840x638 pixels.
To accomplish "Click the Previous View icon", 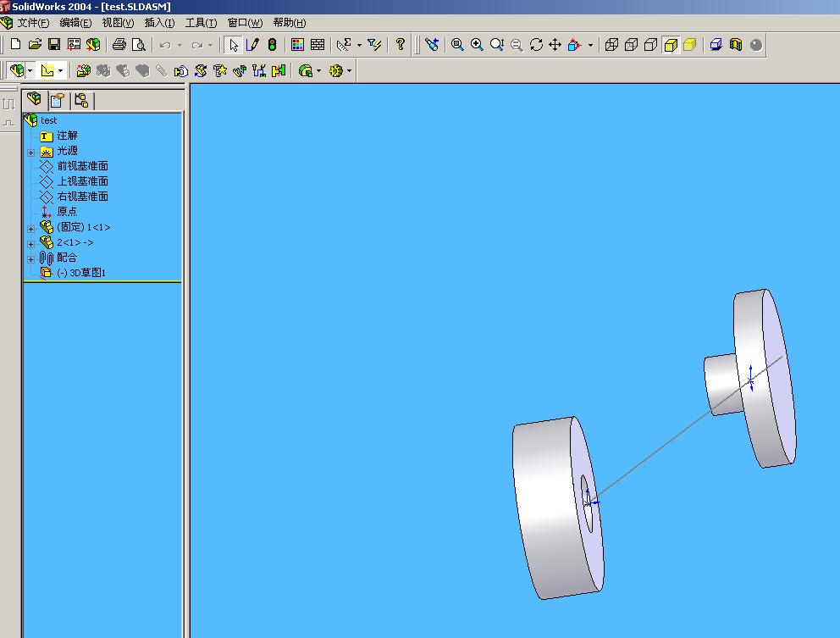I will click(x=432, y=45).
